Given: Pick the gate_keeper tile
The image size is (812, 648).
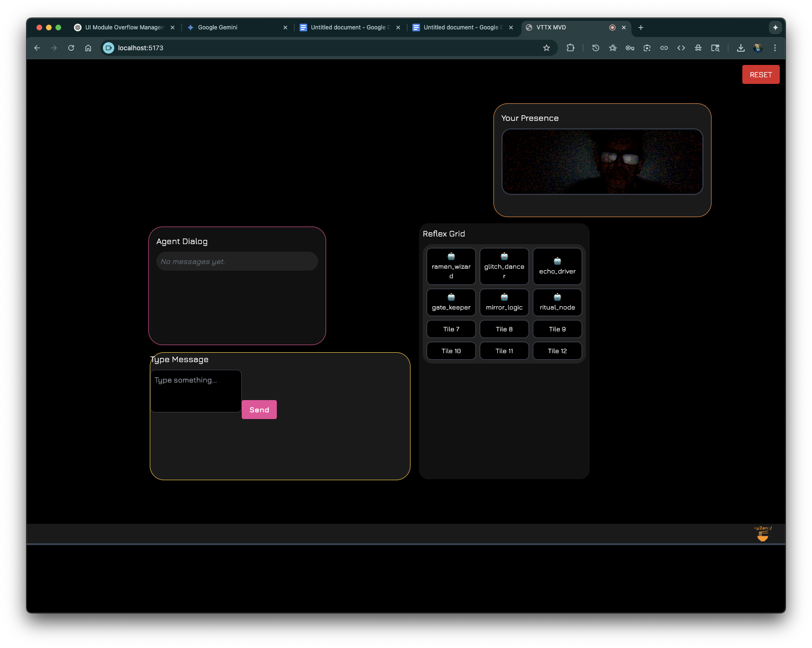Looking at the screenshot, I should [451, 302].
